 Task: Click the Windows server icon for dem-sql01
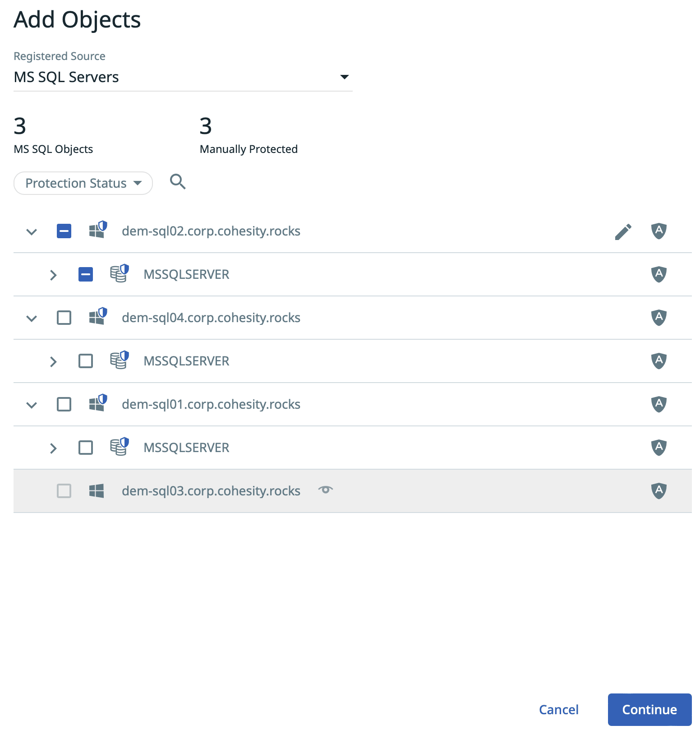coord(97,403)
